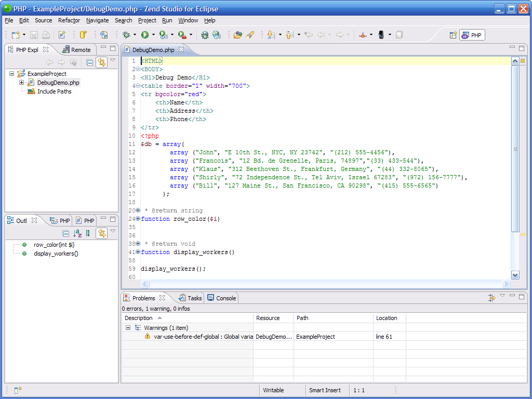The height and width of the screenshot is (399, 532).
Task: Click the editor vertical scrollbar down arrow
Action: (x=515, y=275)
